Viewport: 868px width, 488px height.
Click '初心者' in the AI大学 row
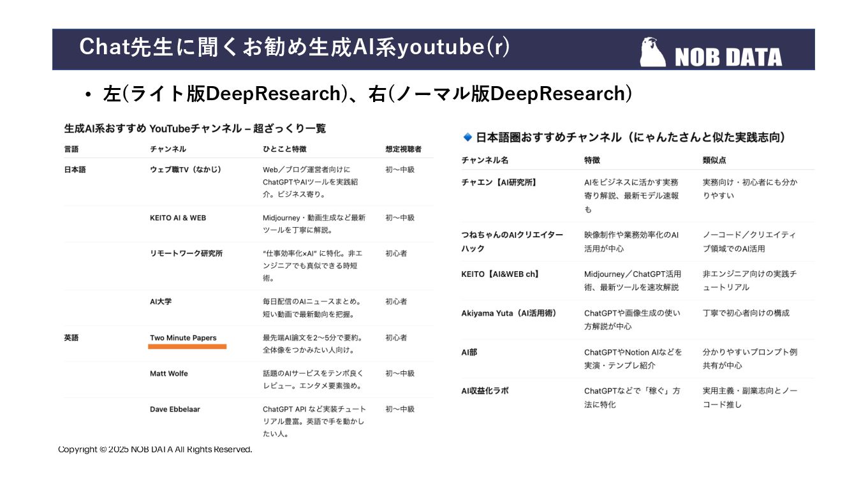(x=396, y=302)
